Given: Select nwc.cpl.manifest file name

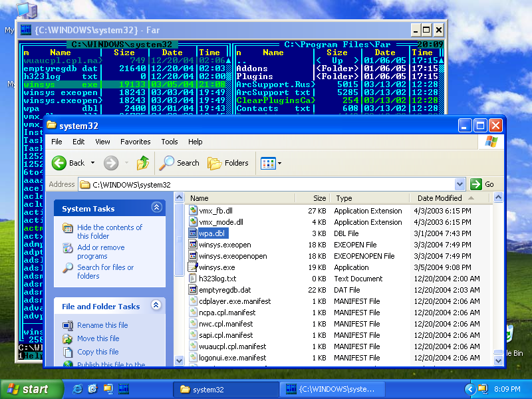Looking at the screenshot, I should tap(225, 324).
